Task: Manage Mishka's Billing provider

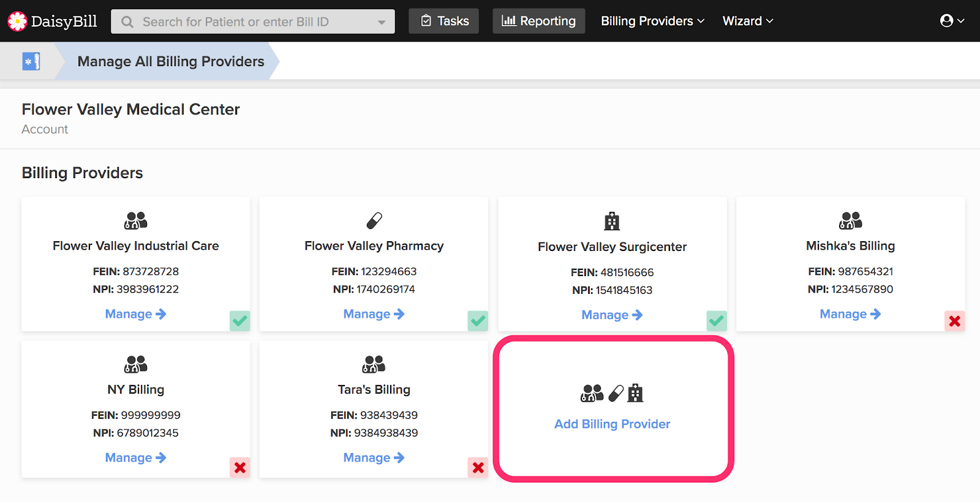Action: (850, 314)
